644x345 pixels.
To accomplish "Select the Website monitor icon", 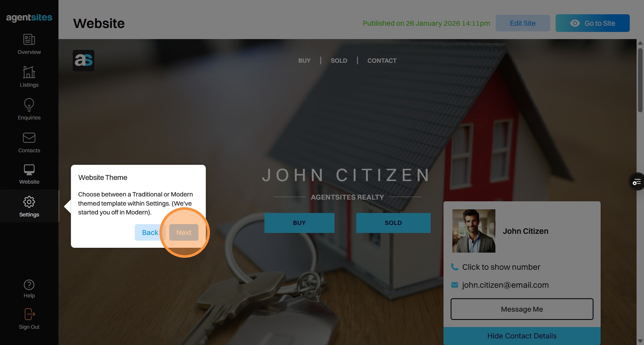I will pos(29,170).
